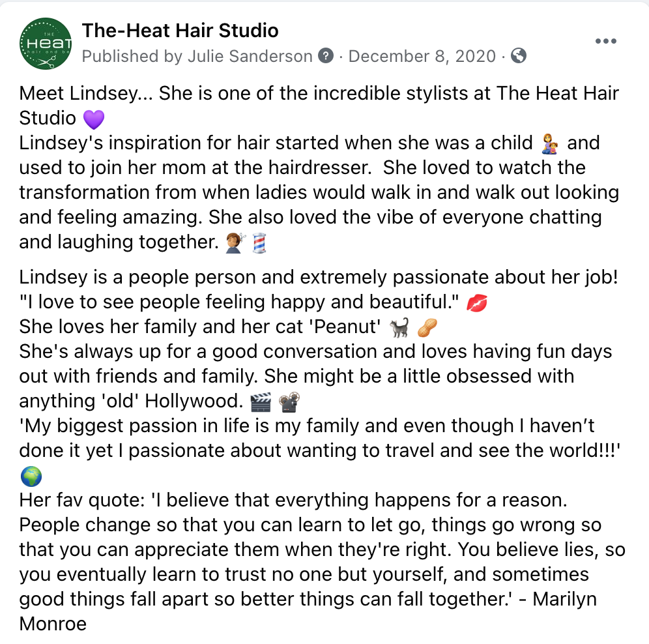Click the clapperboard emoji
The height and width of the screenshot is (644, 649).
261,402
